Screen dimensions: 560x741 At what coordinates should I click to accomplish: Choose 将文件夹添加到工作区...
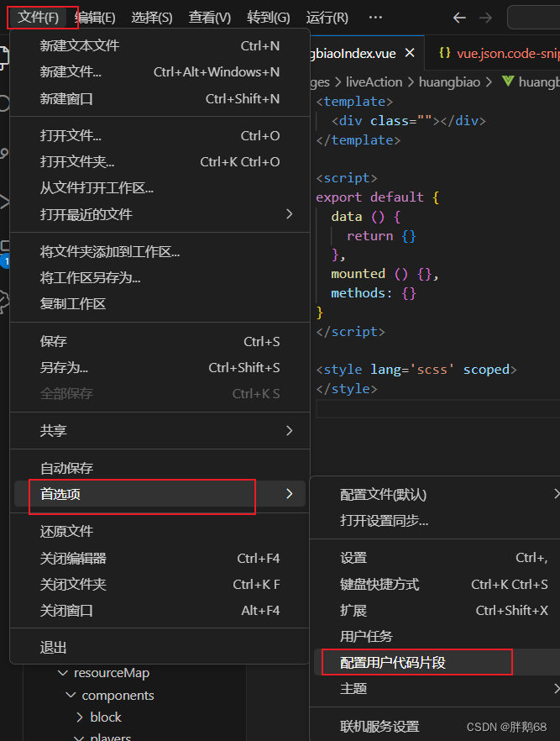(160, 252)
